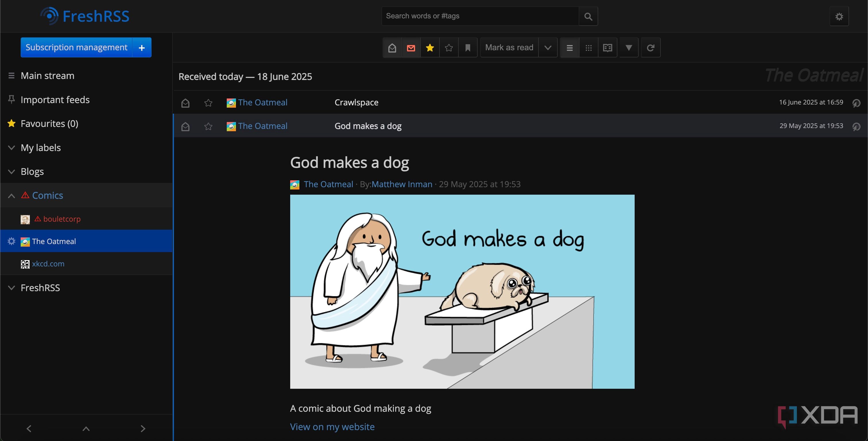
Task: Open God makes a dog external link icon
Action: (x=856, y=126)
